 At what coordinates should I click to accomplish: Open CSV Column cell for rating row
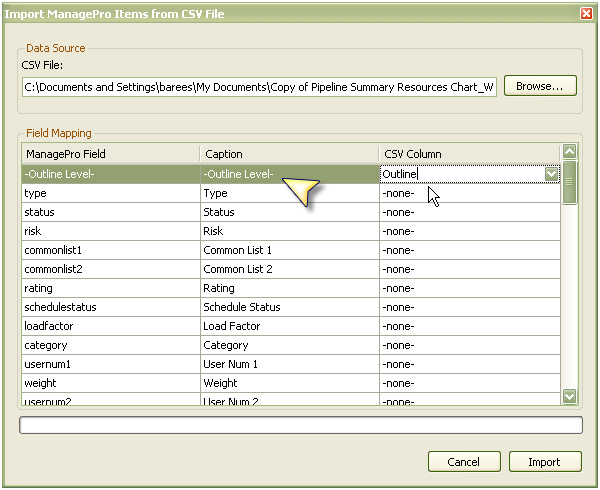[x=470, y=288]
